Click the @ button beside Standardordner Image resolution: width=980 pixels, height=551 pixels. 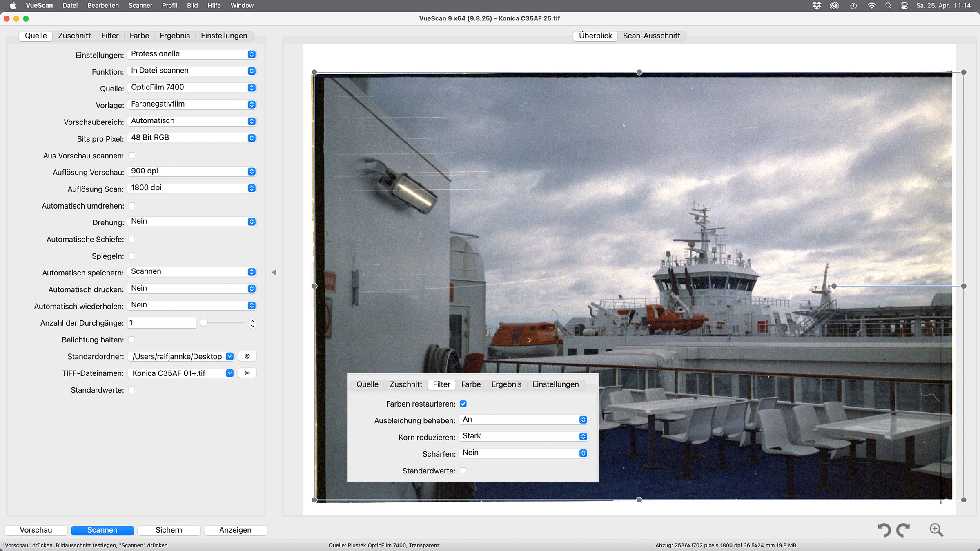click(247, 356)
